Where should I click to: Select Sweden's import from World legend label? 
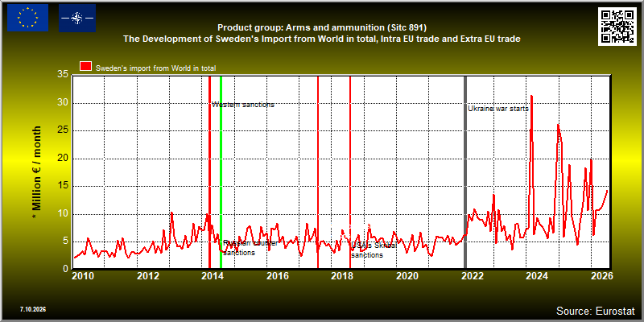[155, 68]
